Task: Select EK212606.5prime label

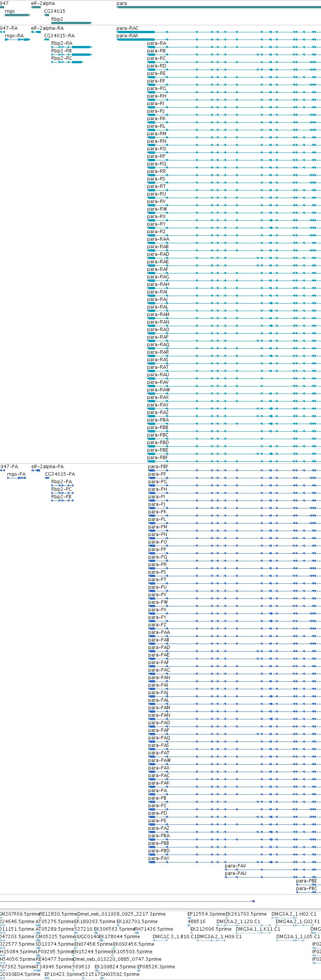Action: coord(211,929)
